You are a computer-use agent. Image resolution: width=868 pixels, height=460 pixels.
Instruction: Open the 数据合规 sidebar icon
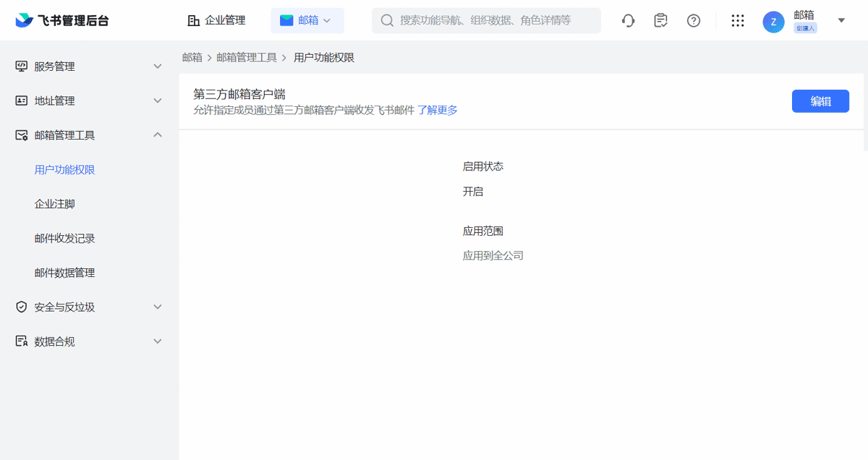tap(21, 341)
